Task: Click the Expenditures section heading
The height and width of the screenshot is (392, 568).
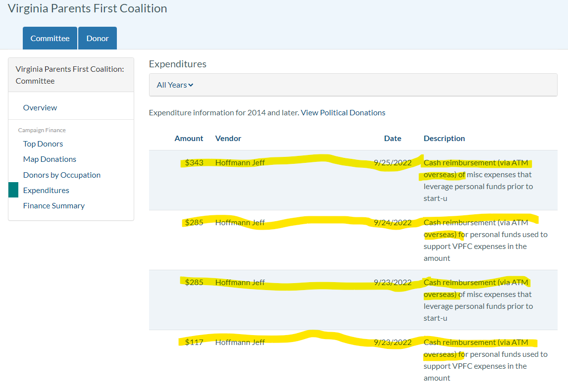Action: point(177,64)
